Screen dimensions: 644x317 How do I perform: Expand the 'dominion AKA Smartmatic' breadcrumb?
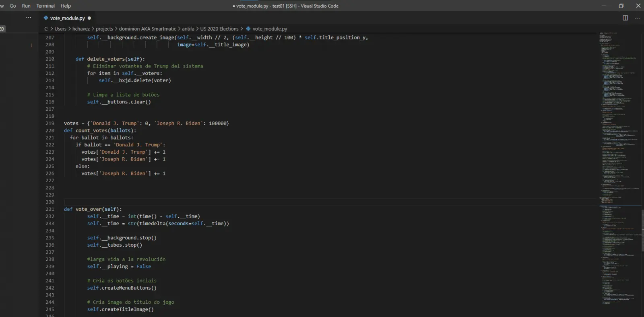tap(147, 29)
